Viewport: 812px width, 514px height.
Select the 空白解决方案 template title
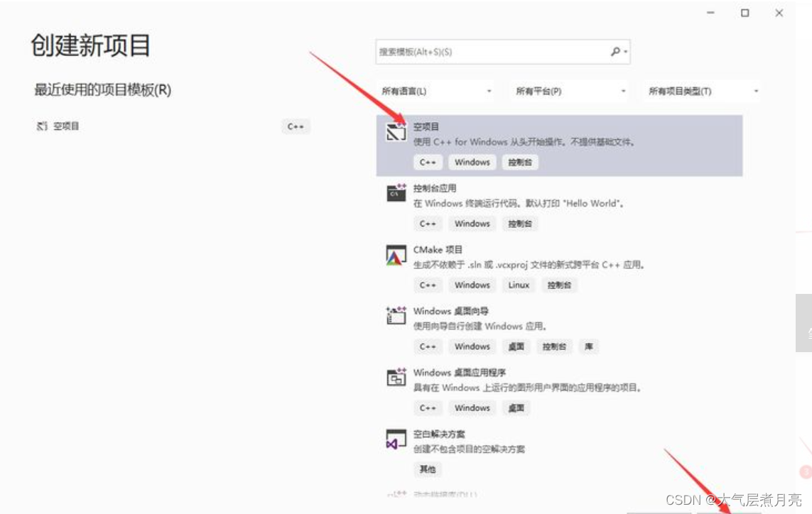point(438,434)
